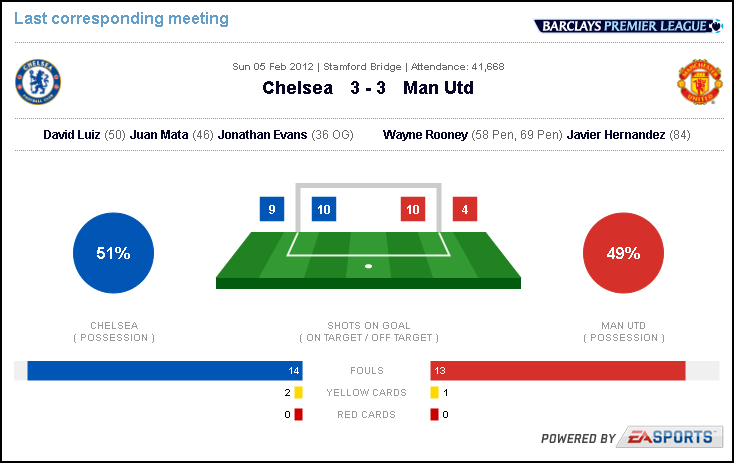Click the red 4 off-target shots box
This screenshot has width=734, height=463.
(465, 209)
